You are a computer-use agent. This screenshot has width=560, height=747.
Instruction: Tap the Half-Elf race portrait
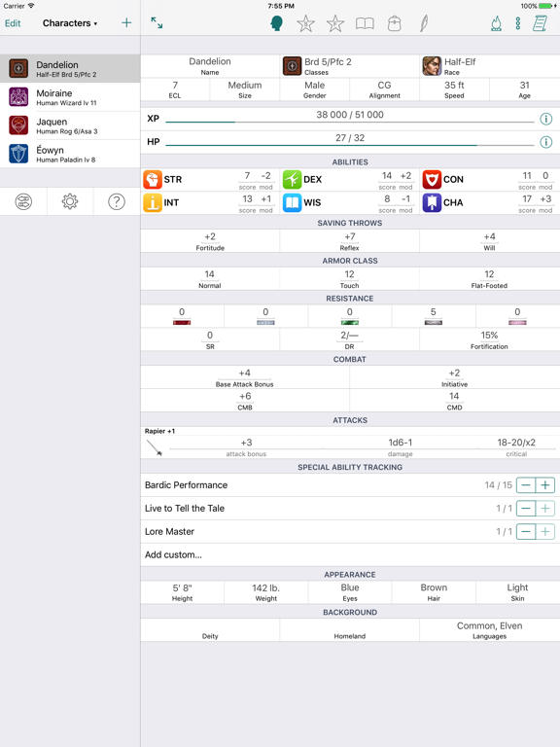(432, 66)
